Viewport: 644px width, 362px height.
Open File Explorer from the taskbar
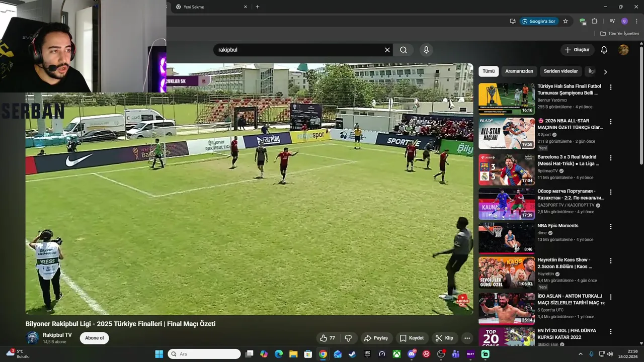(293, 354)
